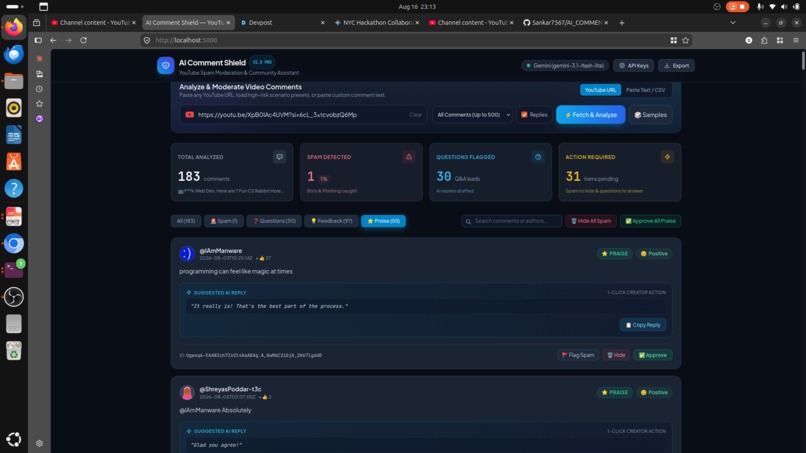Flag @IAmManware's comment as spam
The image size is (806, 453).
[578, 355]
